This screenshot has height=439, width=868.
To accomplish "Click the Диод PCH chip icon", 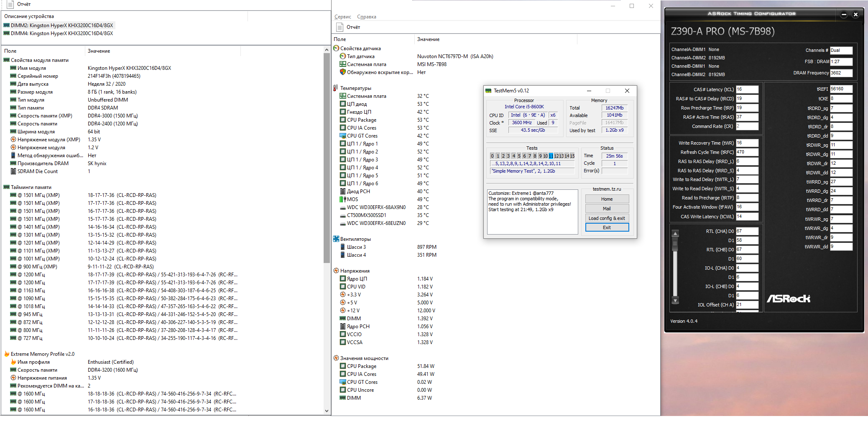I will (x=343, y=191).
